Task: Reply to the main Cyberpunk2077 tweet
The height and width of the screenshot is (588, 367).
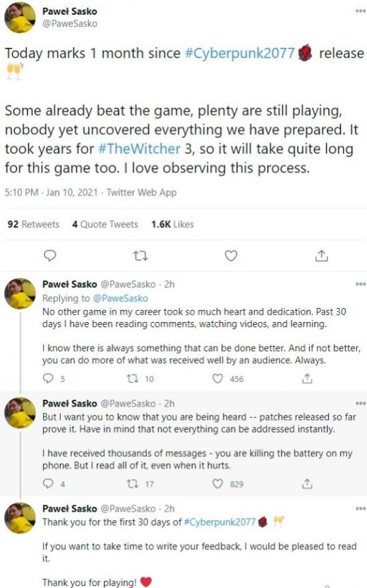Action: [x=50, y=255]
